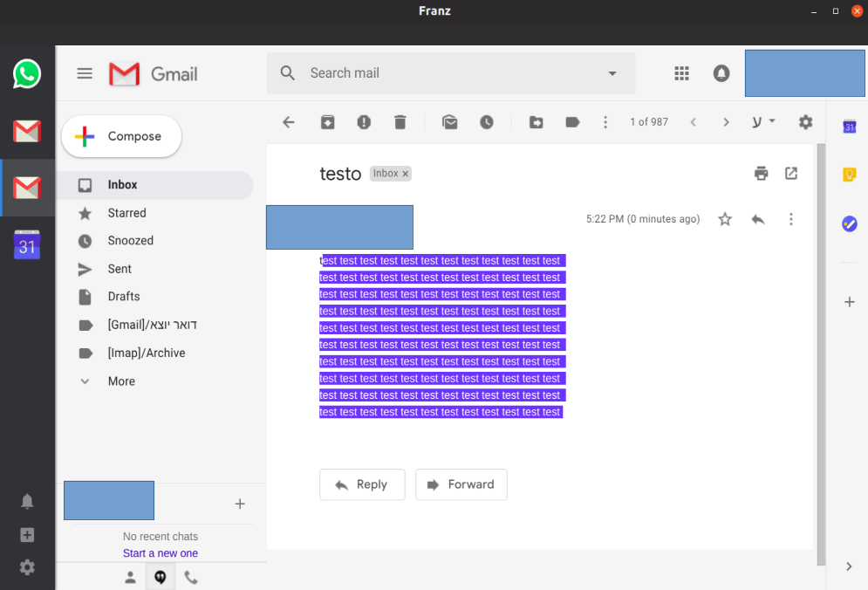The image size is (868, 590).
Task: Click the Reply button below message
Action: pyautogui.click(x=362, y=484)
